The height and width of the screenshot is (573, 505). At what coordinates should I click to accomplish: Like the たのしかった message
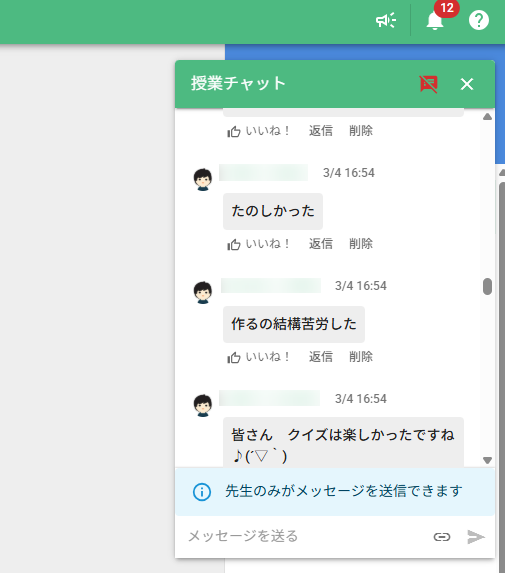(258, 244)
